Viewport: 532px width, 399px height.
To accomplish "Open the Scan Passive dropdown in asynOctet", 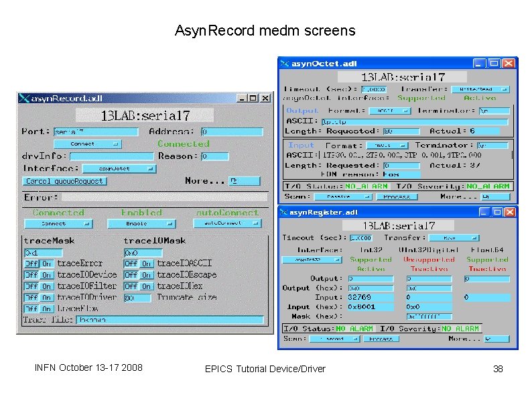I will (x=342, y=196).
